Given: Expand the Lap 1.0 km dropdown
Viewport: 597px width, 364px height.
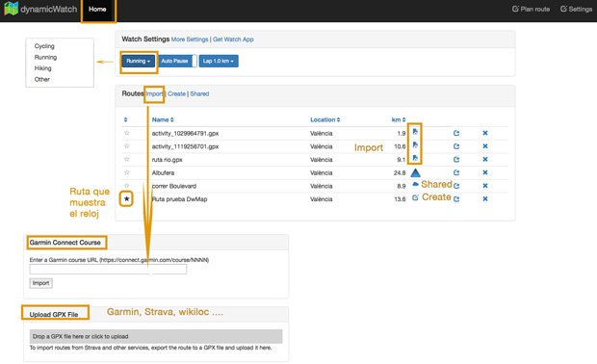Looking at the screenshot, I should point(219,61).
